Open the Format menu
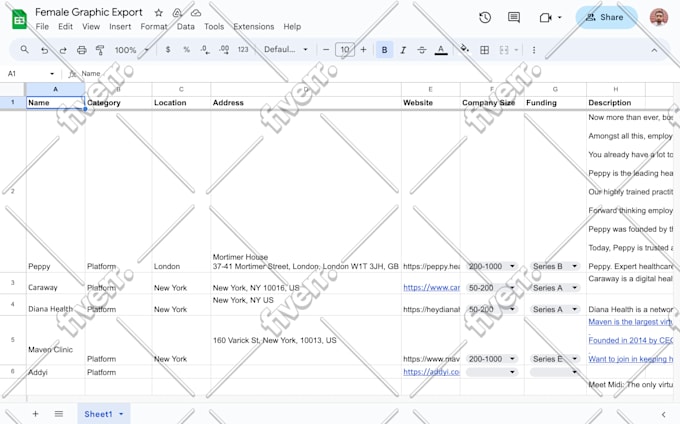Screen dimensions: 680x424 click(x=154, y=26)
